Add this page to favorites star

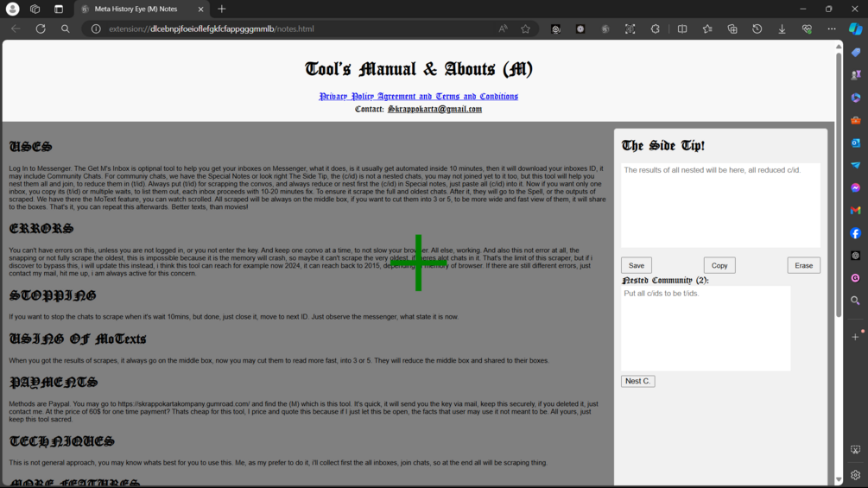click(x=525, y=29)
